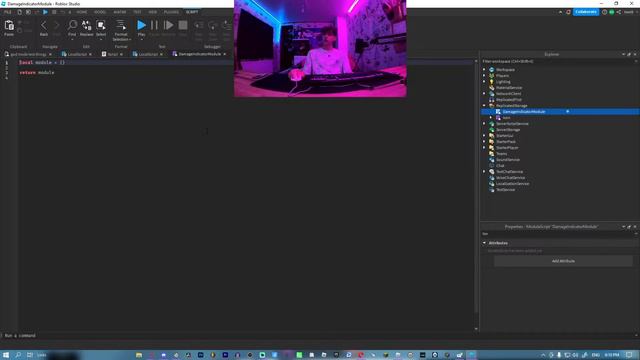The image size is (640, 360).
Task: Select Chat in Explorer
Action: [x=500, y=166]
